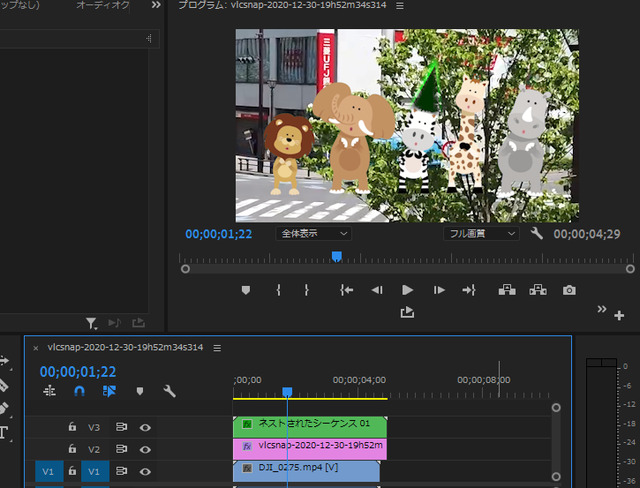This screenshot has height=488, width=640.
Task: Go to Out point button
Action: click(x=469, y=290)
